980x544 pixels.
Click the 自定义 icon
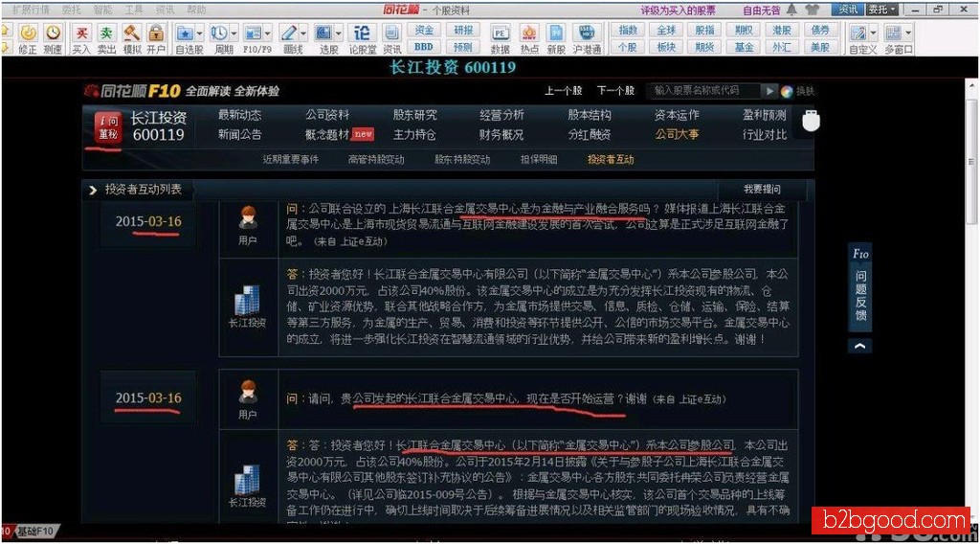(x=858, y=34)
